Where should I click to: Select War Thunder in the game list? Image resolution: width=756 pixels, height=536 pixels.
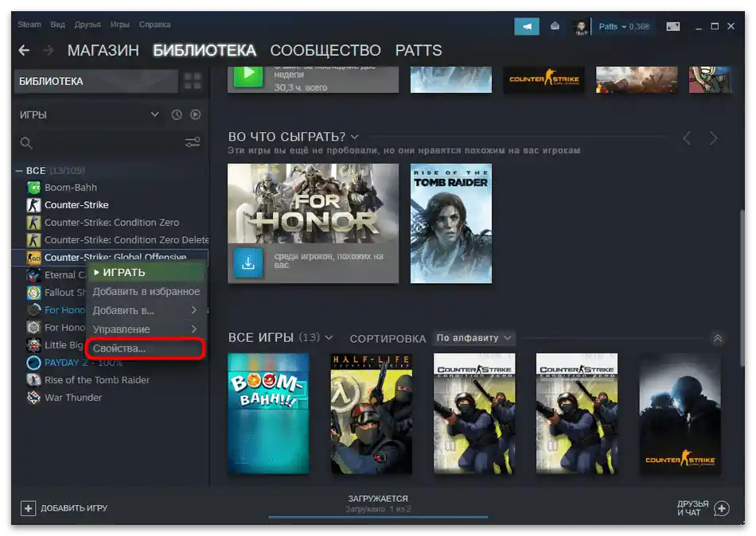tap(73, 398)
